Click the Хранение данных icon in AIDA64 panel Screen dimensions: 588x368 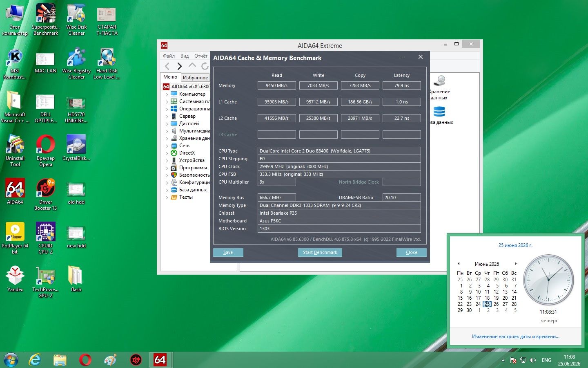[x=440, y=88]
